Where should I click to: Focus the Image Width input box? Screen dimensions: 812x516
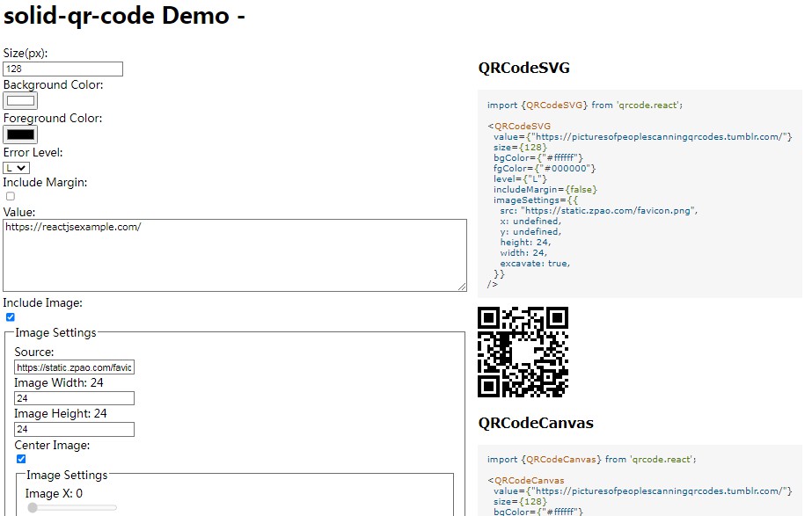74,398
